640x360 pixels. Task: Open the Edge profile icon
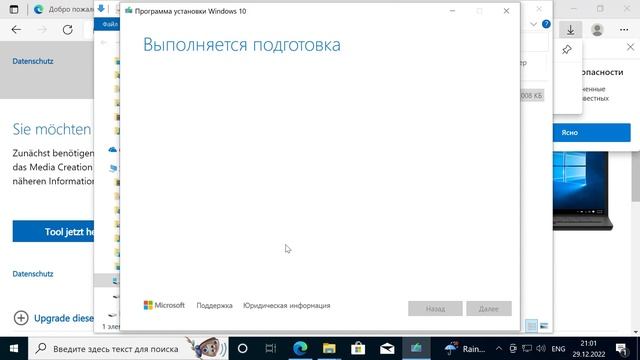tap(597, 30)
